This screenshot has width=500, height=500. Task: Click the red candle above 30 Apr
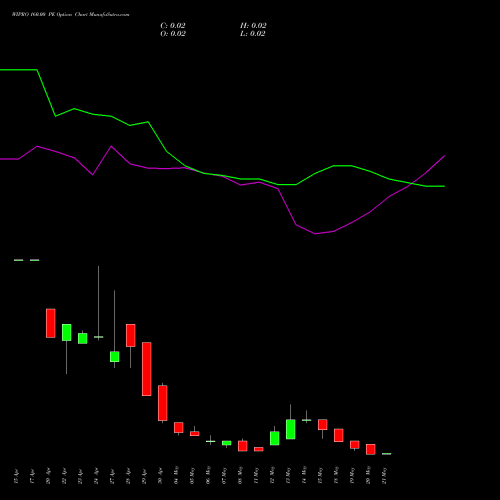pyautogui.click(x=163, y=403)
